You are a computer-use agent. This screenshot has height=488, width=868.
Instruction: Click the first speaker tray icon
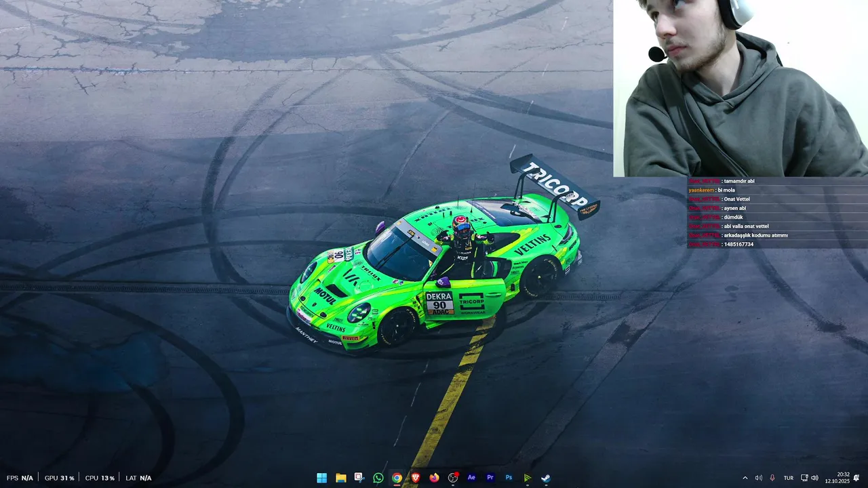point(759,478)
